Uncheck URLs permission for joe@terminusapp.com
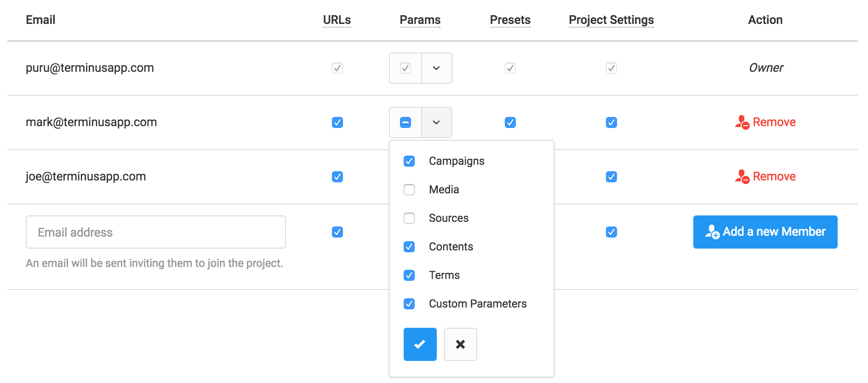 click(337, 177)
